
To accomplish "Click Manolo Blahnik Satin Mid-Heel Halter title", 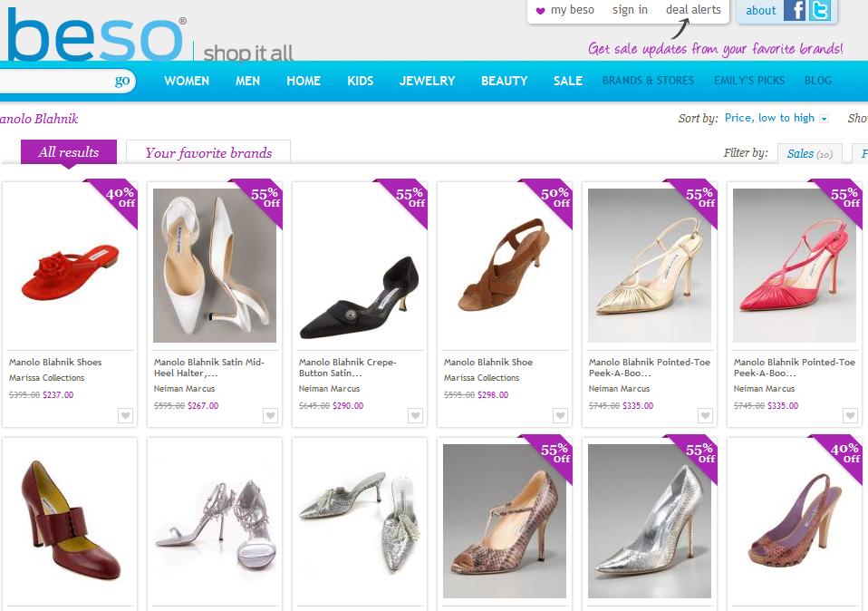I will (208, 367).
